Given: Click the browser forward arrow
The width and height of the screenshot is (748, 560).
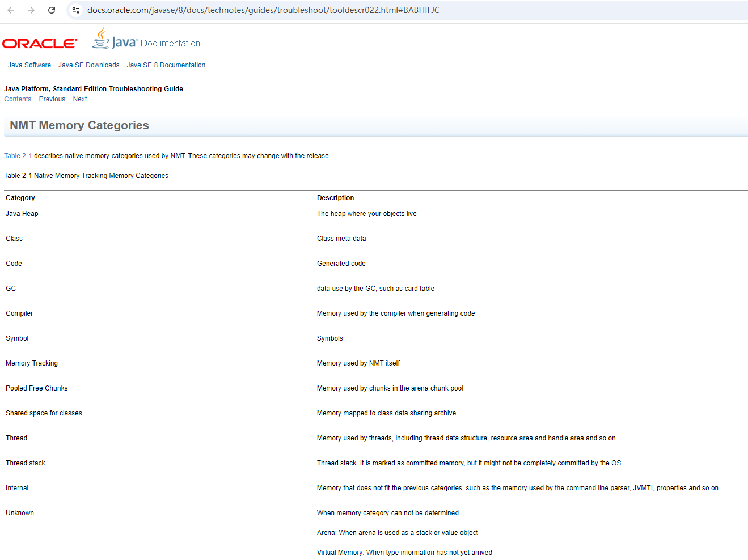Looking at the screenshot, I should (31, 10).
